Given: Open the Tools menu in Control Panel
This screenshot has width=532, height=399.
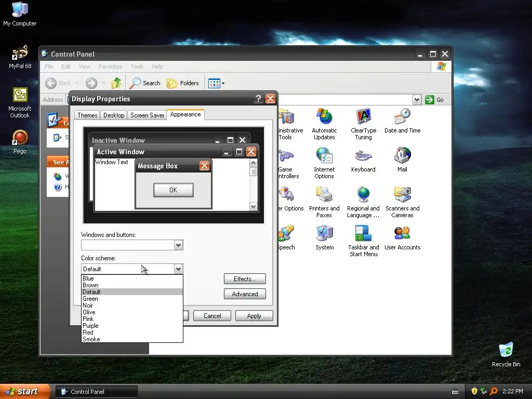Looking at the screenshot, I should coord(137,66).
